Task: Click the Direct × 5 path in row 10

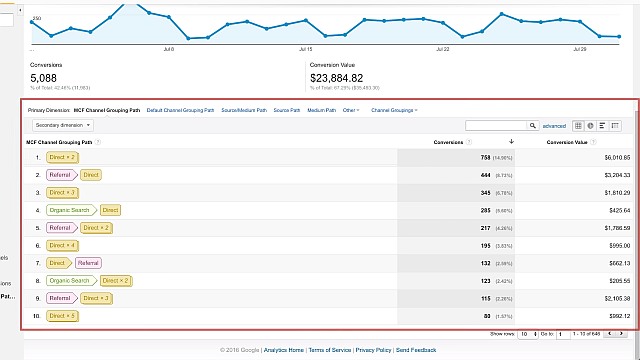Action: (x=62, y=316)
